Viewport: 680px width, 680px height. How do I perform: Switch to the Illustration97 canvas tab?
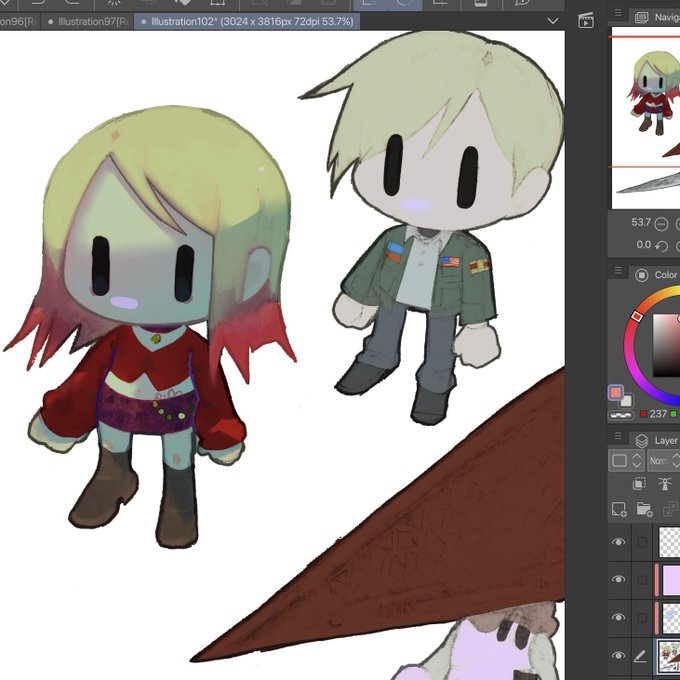88,21
